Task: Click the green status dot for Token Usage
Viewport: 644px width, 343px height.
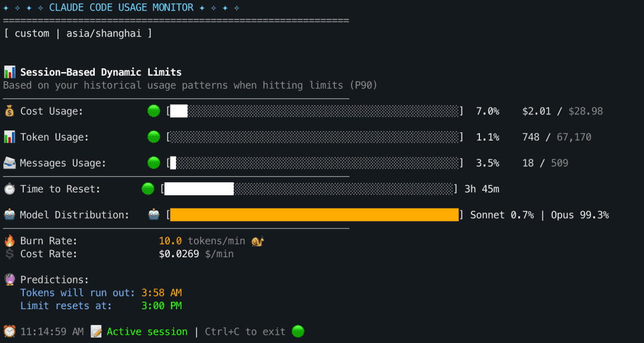Action: point(154,137)
